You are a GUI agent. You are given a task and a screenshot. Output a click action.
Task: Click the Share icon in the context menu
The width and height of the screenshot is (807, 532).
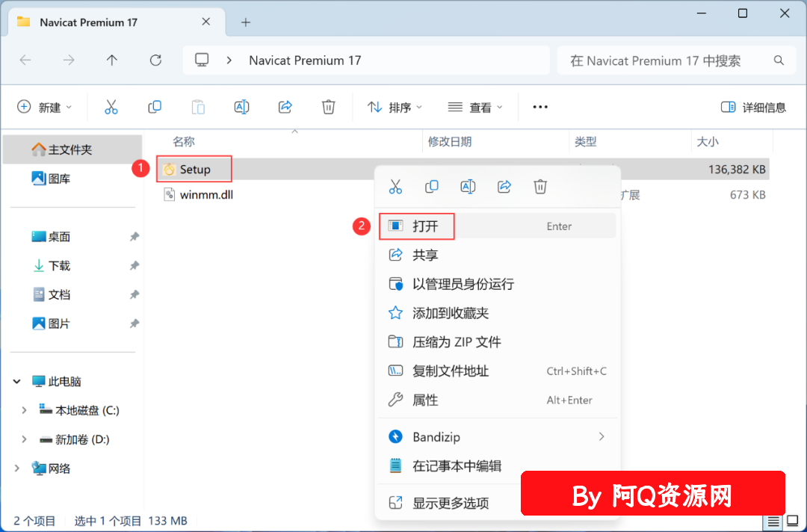(504, 186)
